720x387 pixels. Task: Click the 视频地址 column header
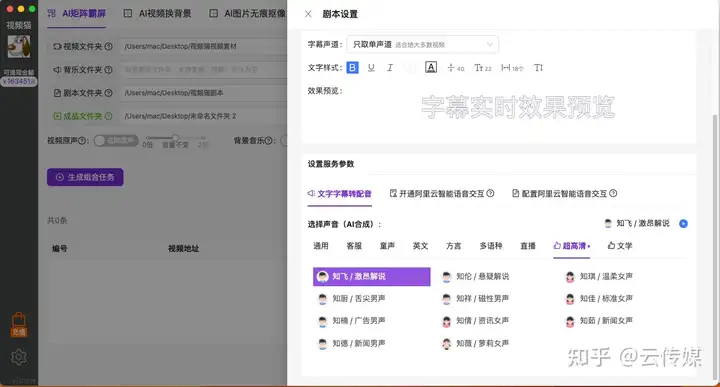click(x=184, y=248)
